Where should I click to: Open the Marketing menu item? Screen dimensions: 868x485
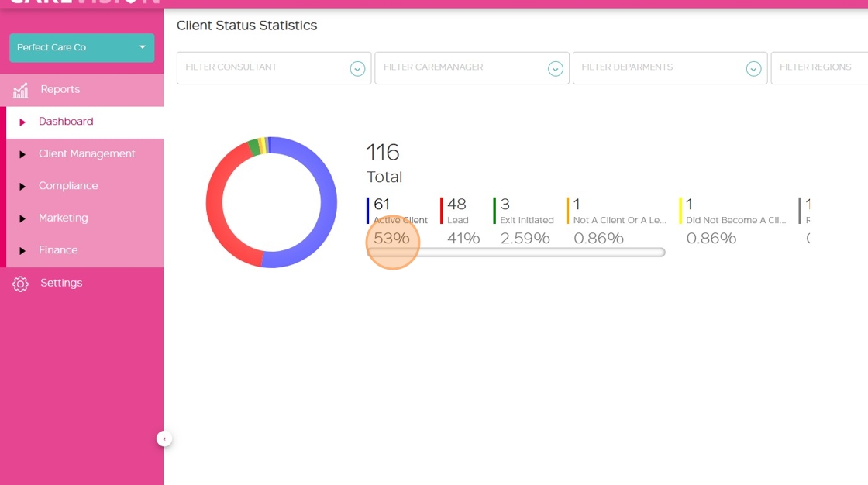(x=63, y=218)
